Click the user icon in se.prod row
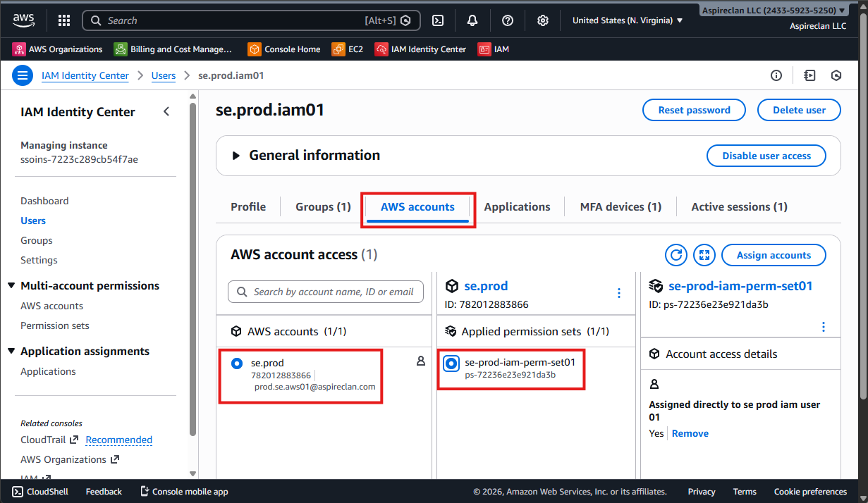The width and height of the screenshot is (868, 503). click(x=421, y=361)
